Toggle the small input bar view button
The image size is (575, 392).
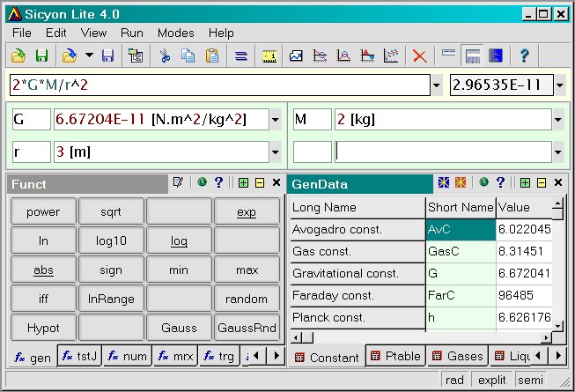coord(448,54)
